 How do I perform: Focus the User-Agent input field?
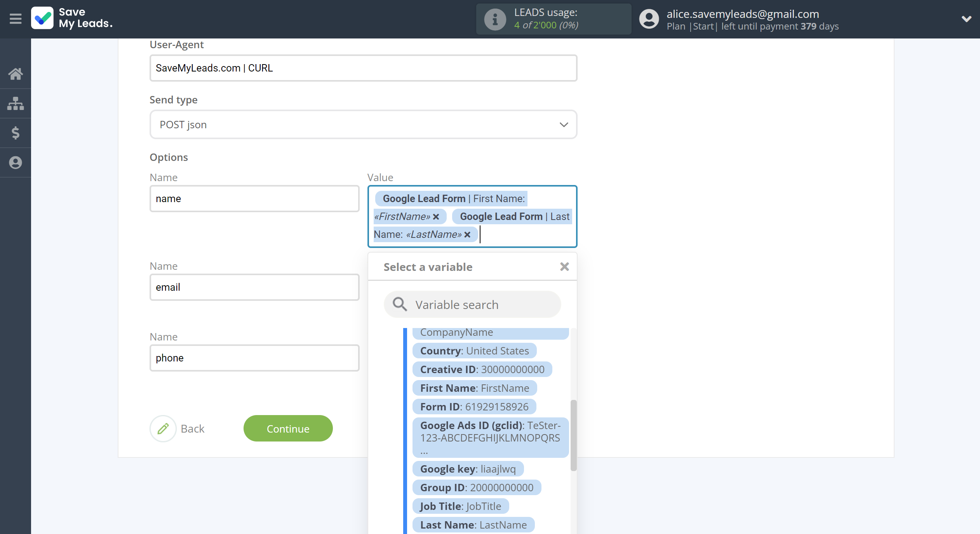coord(363,68)
